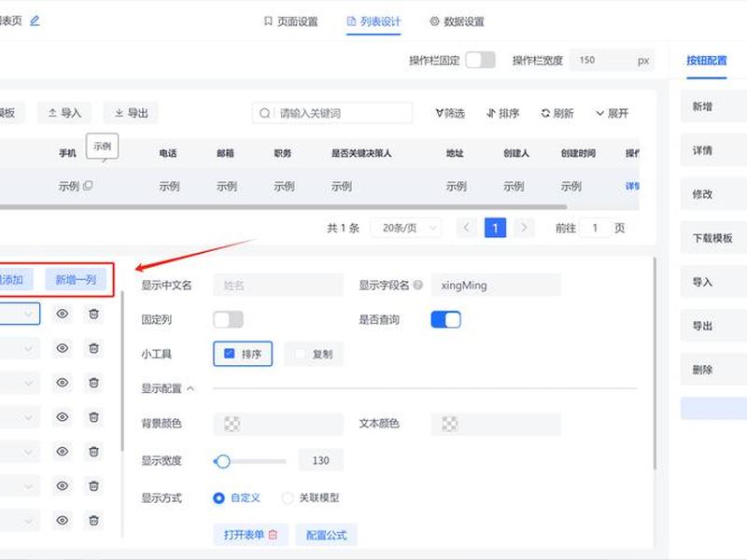
Task: Switch to the 数据设置 tab
Action: 457,21
